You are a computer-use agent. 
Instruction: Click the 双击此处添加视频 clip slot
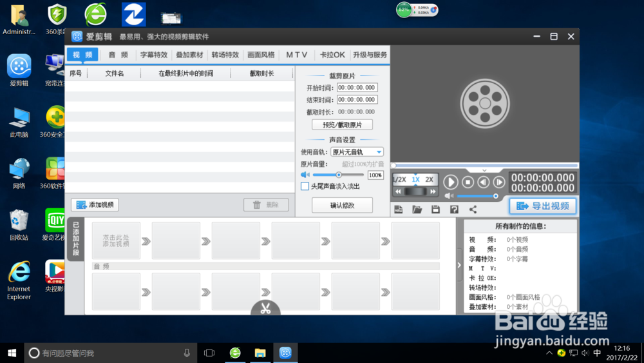tap(116, 240)
